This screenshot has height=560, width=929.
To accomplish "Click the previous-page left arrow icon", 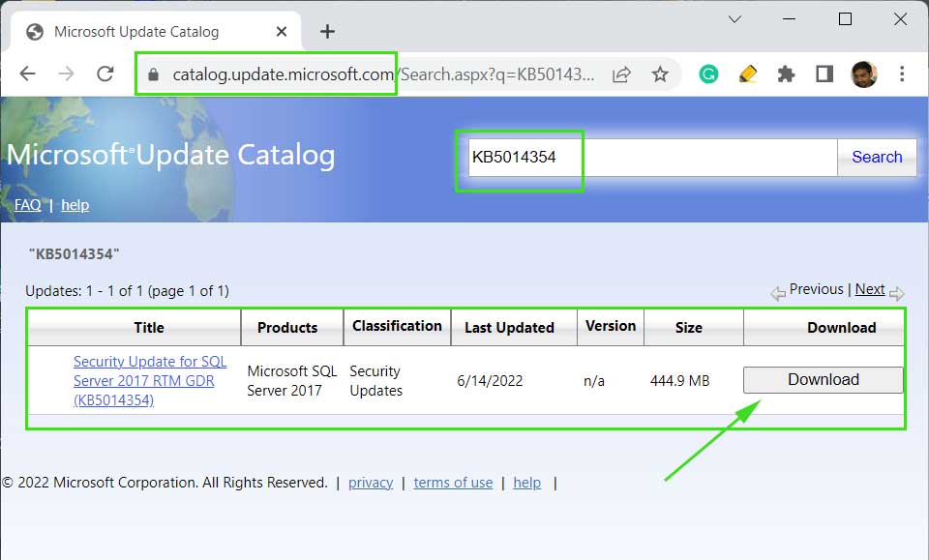I will [x=778, y=293].
